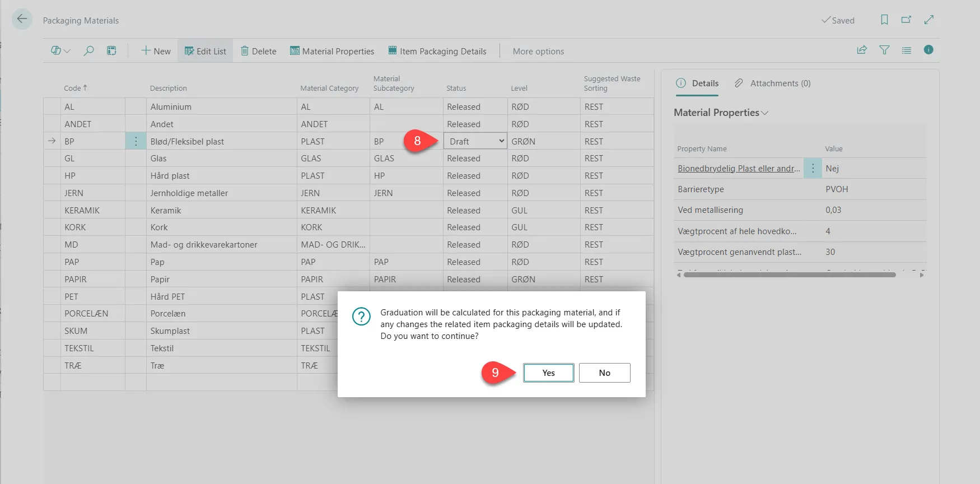Click the Vægtprocent genanvendt plast row

point(800,252)
